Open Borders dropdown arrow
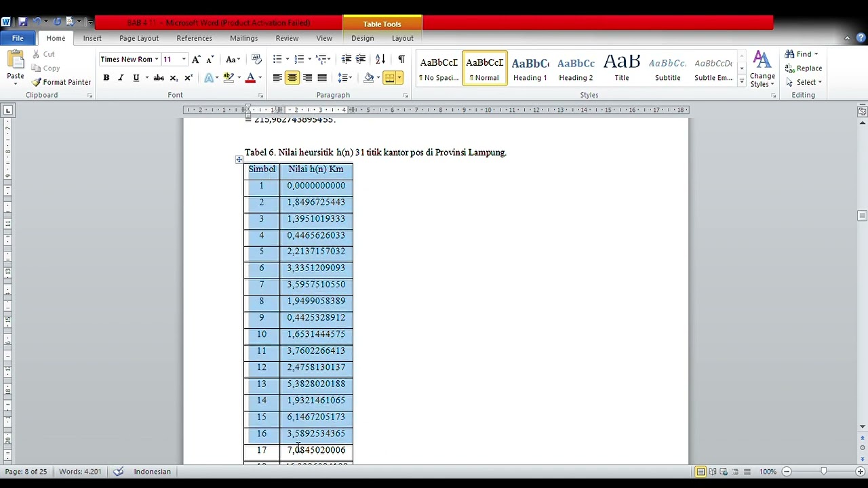The image size is (868, 488). 399,78
